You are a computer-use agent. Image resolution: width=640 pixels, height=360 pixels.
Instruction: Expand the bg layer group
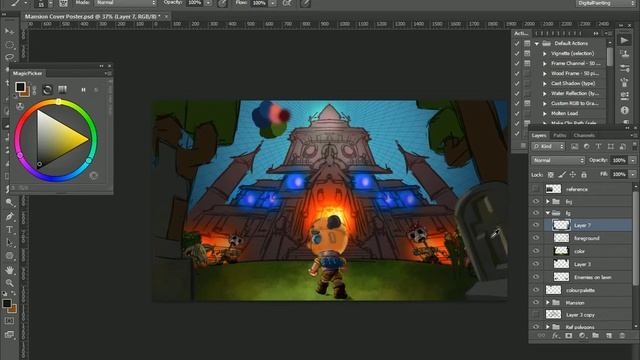[548, 201]
